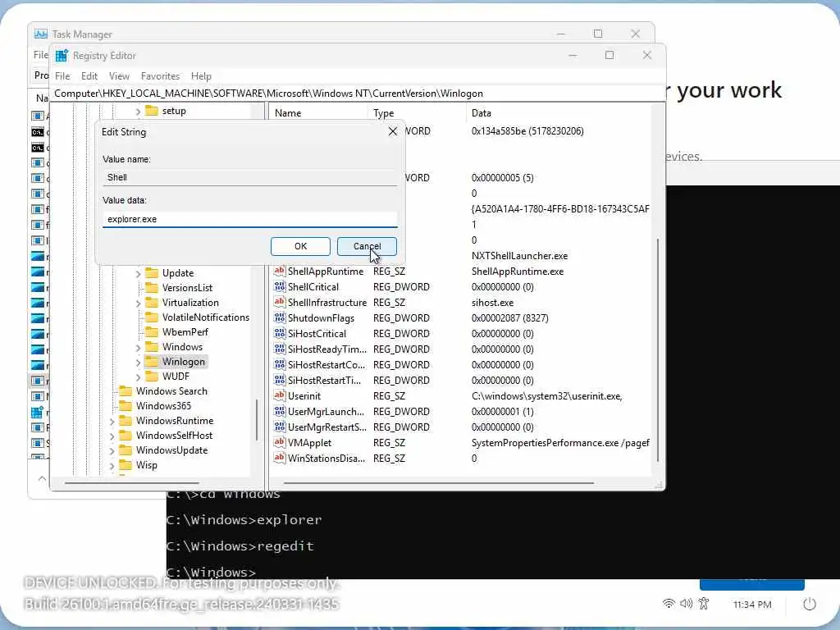The image size is (840, 630).
Task: Click the VersionsList folder icon
Action: (152, 288)
